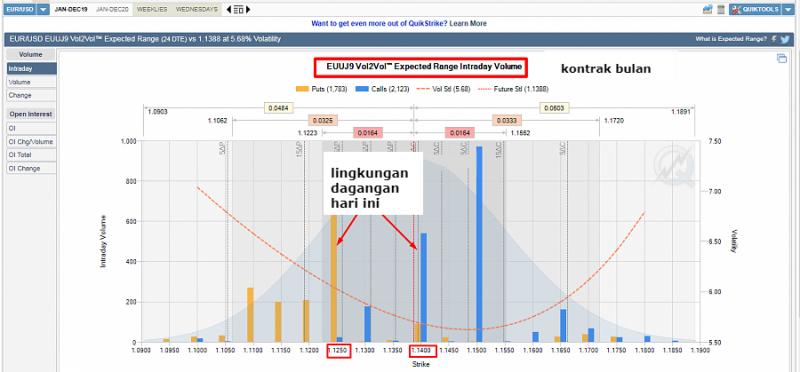Open the calculator icon near QuikTools
This screenshot has height=372, width=800.
pos(720,9)
